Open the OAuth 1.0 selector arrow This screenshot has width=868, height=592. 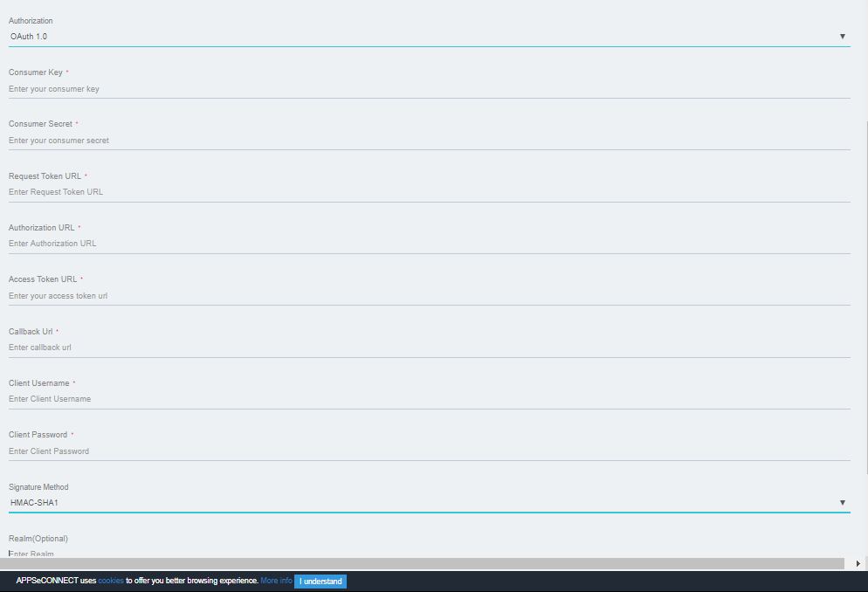click(841, 36)
